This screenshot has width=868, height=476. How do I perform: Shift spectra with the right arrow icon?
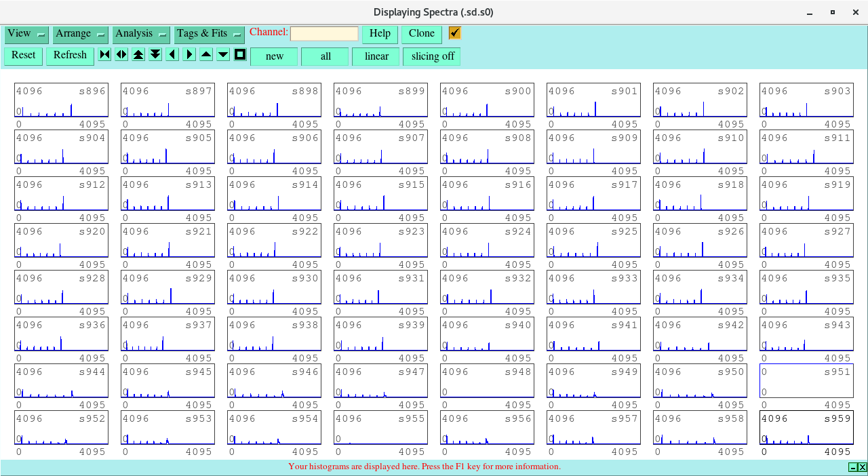point(189,55)
